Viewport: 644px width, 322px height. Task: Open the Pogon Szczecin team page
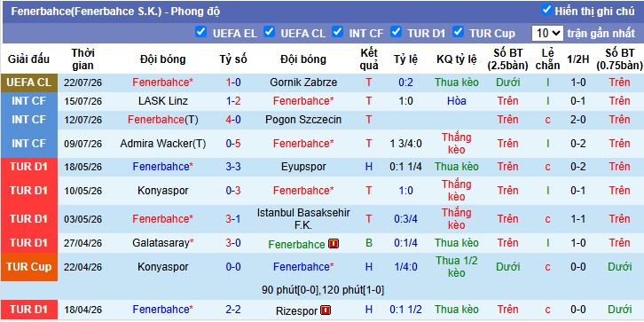point(303,120)
